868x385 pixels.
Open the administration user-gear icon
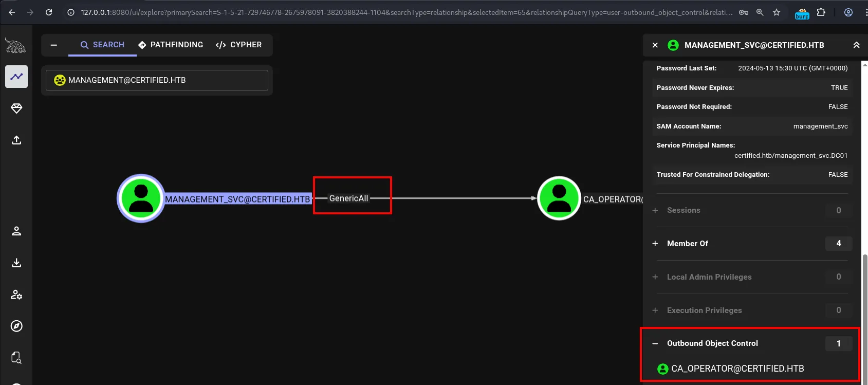pyautogui.click(x=16, y=295)
